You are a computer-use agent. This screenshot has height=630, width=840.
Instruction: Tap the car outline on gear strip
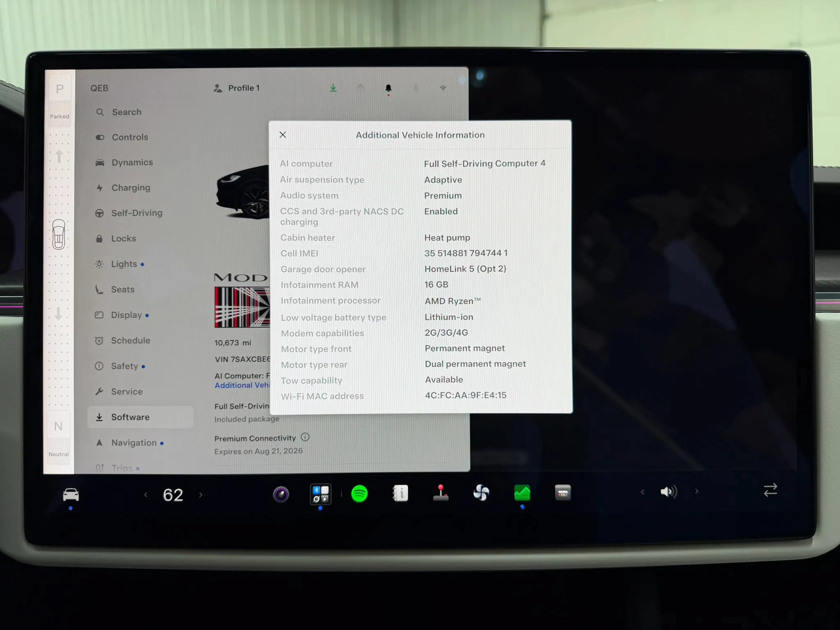[59, 234]
